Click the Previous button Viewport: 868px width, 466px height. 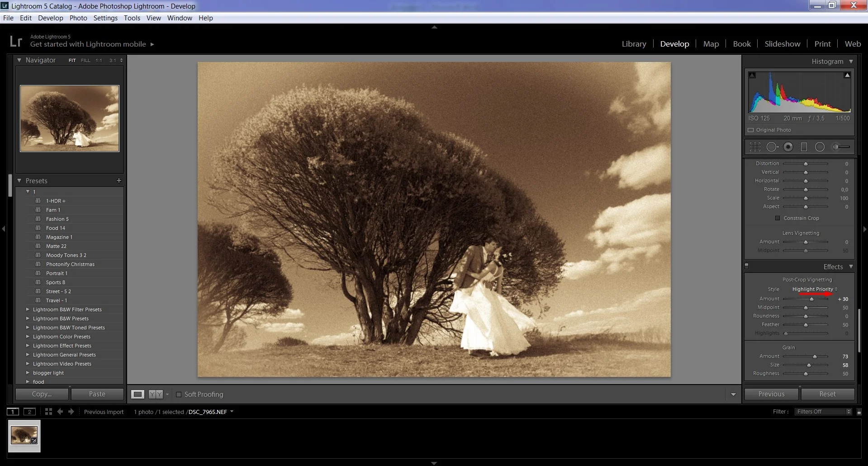(x=772, y=394)
